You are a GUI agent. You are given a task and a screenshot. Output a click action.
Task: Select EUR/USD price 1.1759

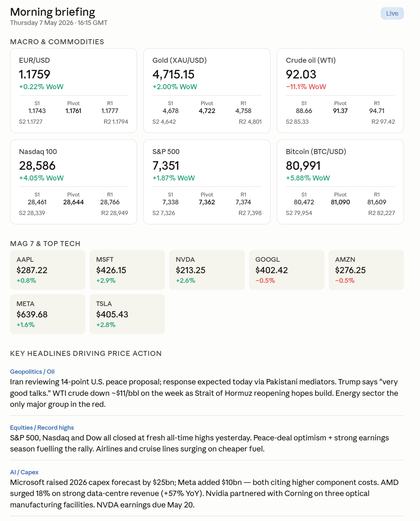[35, 74]
